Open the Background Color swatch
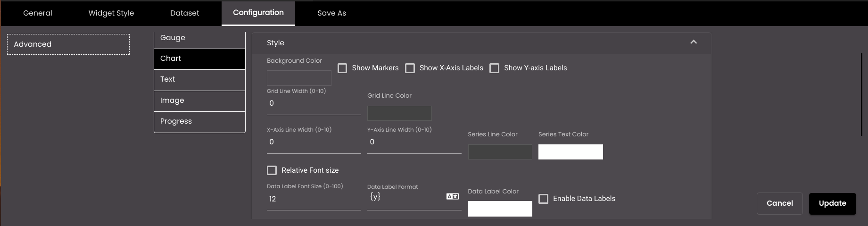This screenshot has width=868, height=226. 299,78
